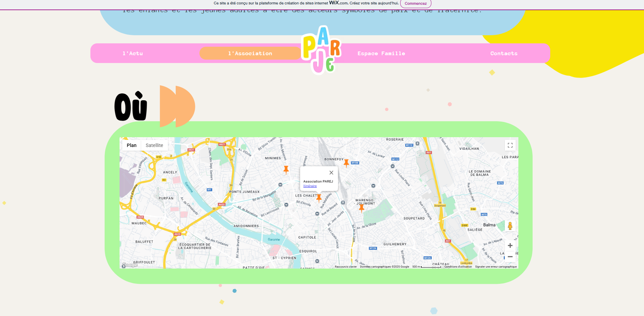The width and height of the screenshot is (644, 316).
Task: Toggle fullscreen map view
Action: [x=510, y=145]
